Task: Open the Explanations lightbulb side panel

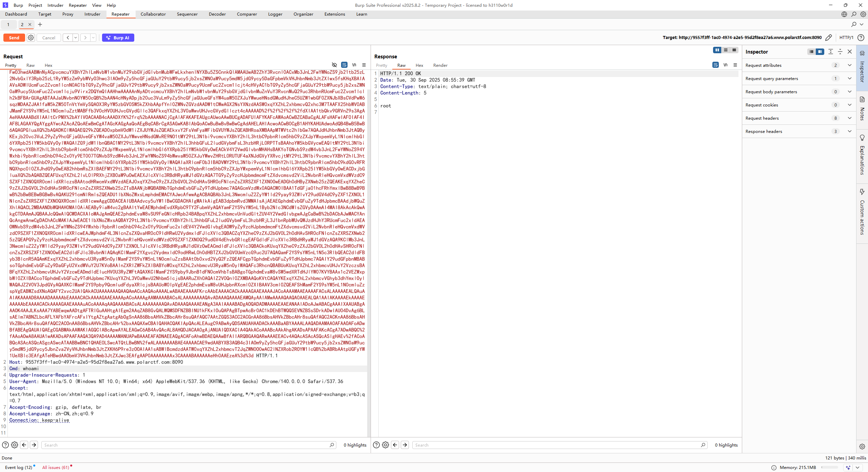Action: (x=862, y=138)
